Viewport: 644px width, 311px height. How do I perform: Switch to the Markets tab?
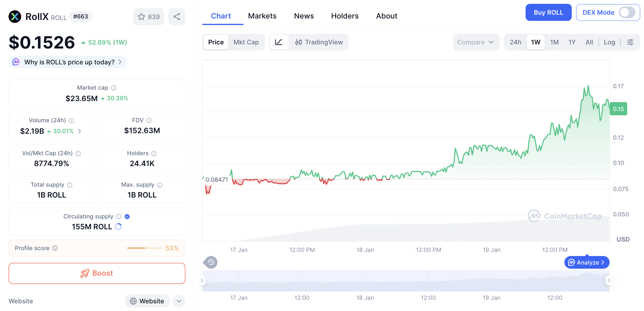pos(262,16)
